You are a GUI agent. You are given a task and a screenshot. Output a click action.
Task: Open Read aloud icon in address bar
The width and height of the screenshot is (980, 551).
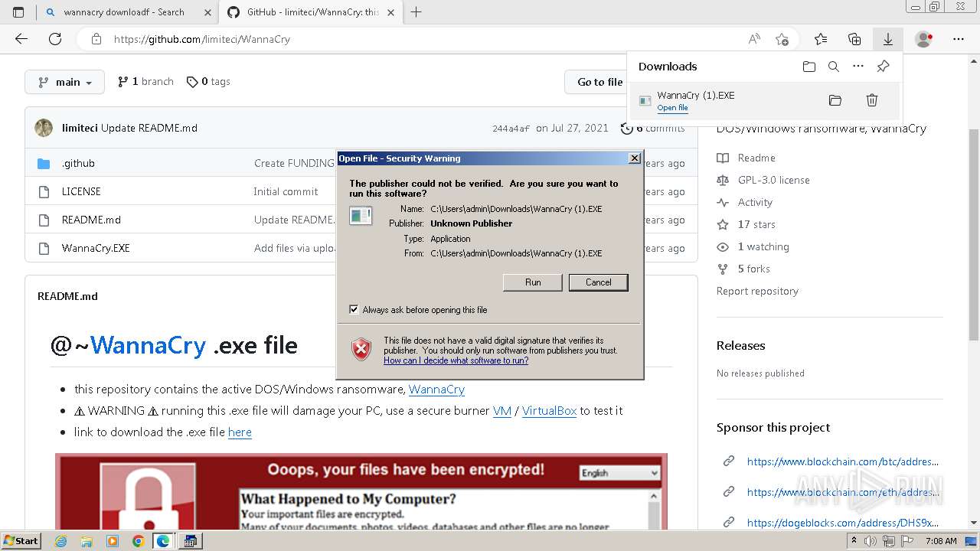[754, 39]
